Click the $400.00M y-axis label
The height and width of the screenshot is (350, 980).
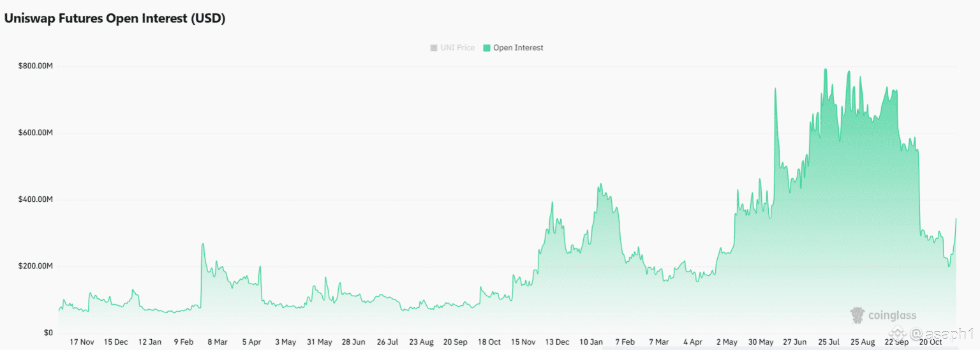(x=36, y=200)
